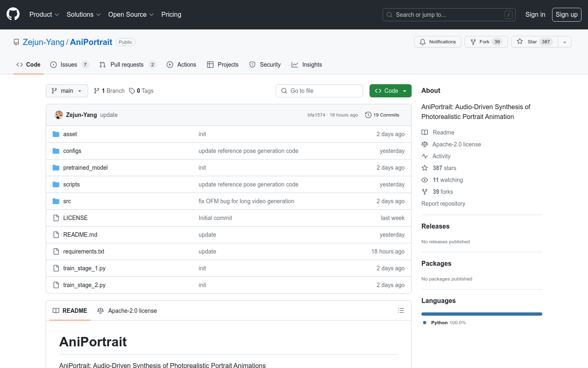Fork the repository
This screenshot has height=368, width=588.
(x=486, y=42)
